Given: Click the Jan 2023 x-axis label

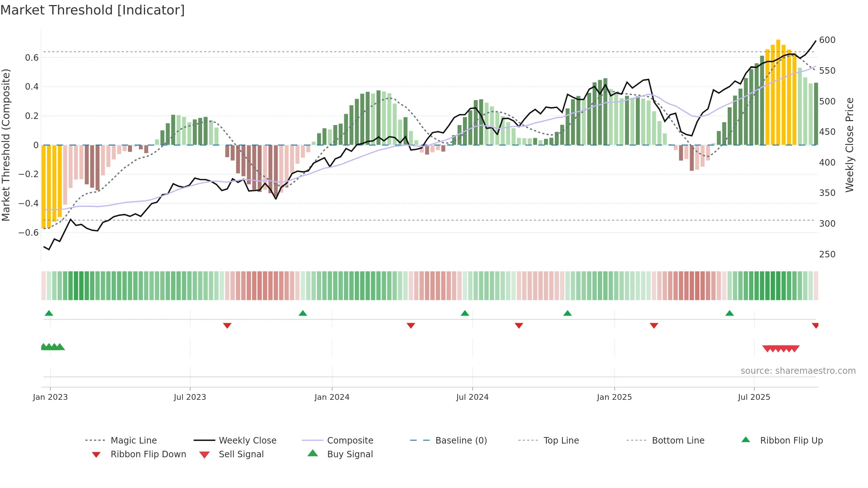Looking at the screenshot, I should click(50, 397).
